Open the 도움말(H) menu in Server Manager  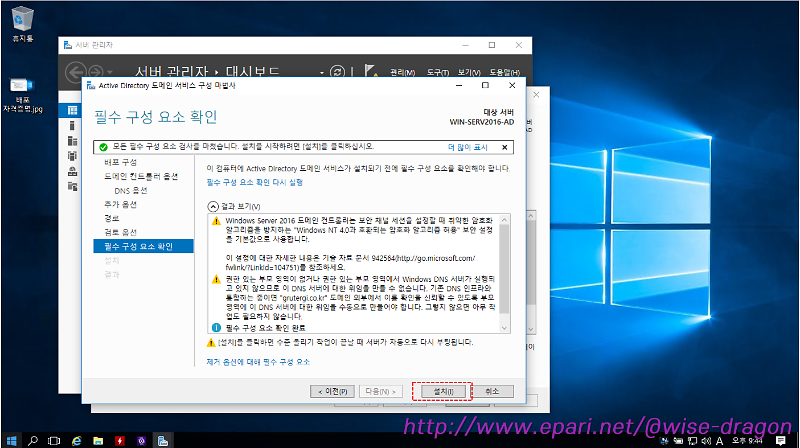(x=505, y=72)
